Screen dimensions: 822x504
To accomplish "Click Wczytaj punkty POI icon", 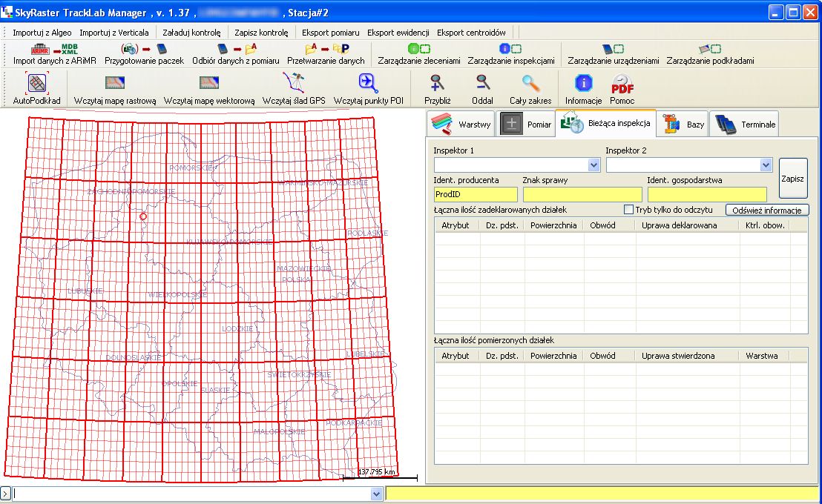I will coord(368,82).
